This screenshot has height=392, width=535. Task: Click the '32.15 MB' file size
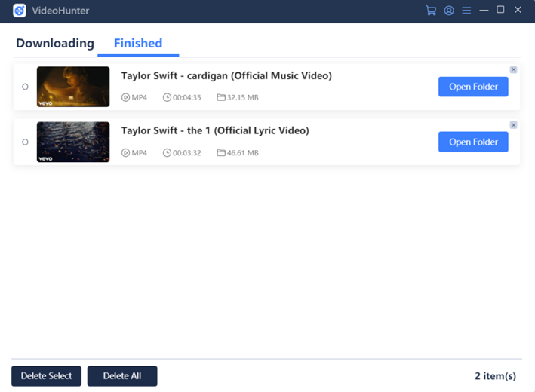click(x=243, y=97)
